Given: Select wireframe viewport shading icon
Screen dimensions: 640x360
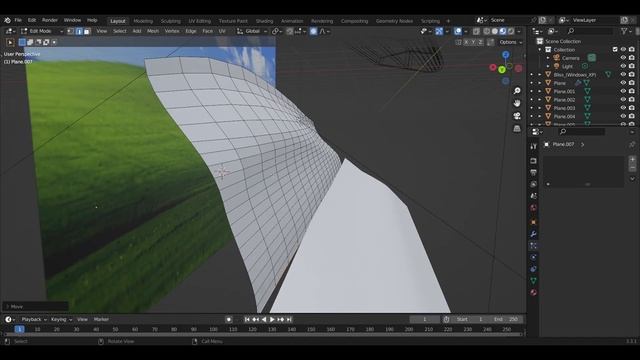Looking at the screenshot, I should point(487,31).
